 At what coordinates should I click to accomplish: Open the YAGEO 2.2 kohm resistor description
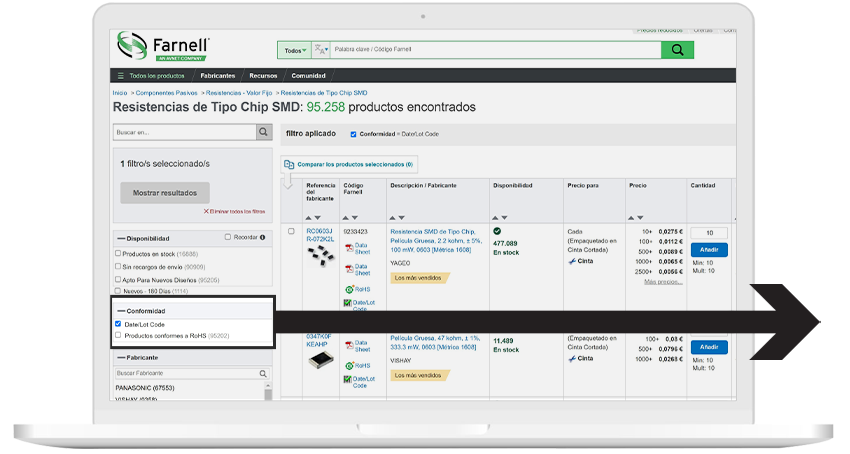click(435, 240)
